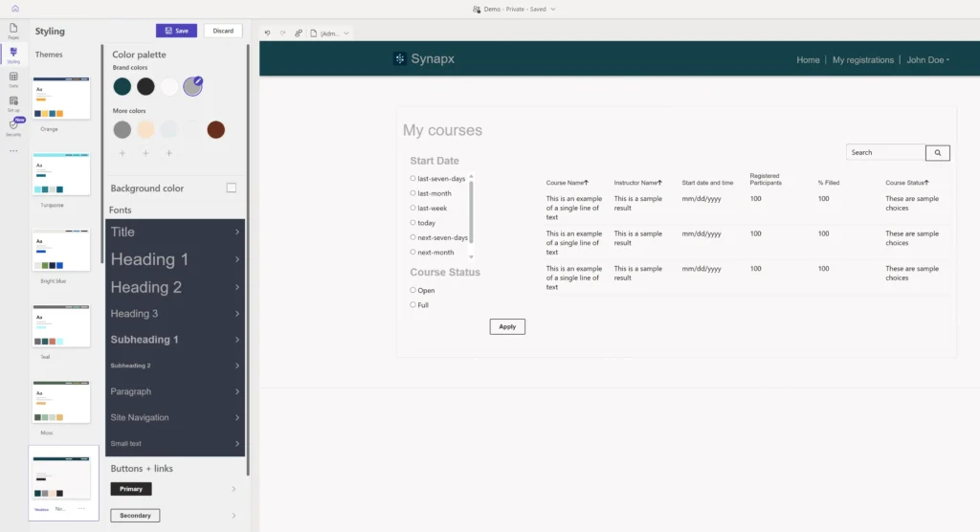Click the pencil edit icon on the gray brand color
Image resolution: width=980 pixels, height=532 pixels.
(x=198, y=81)
